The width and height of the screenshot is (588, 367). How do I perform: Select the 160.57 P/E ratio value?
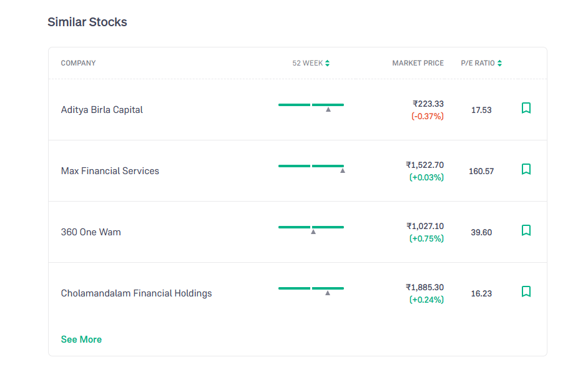[481, 171]
